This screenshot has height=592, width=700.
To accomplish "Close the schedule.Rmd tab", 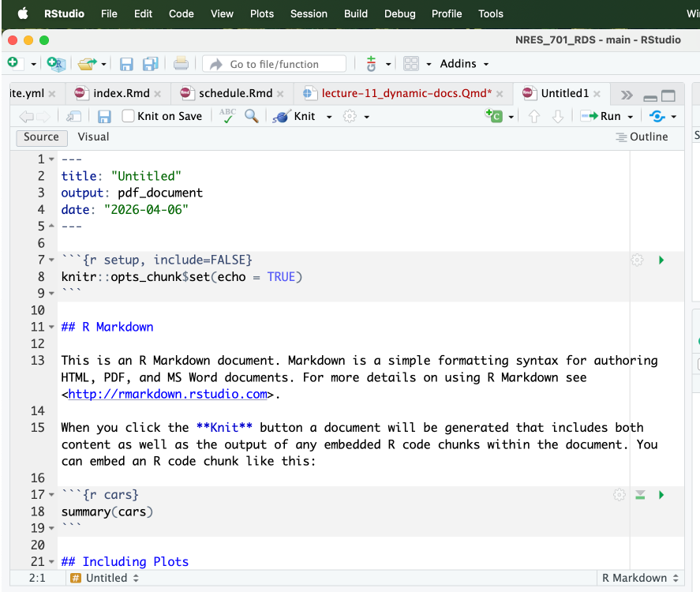I will tap(280, 94).
